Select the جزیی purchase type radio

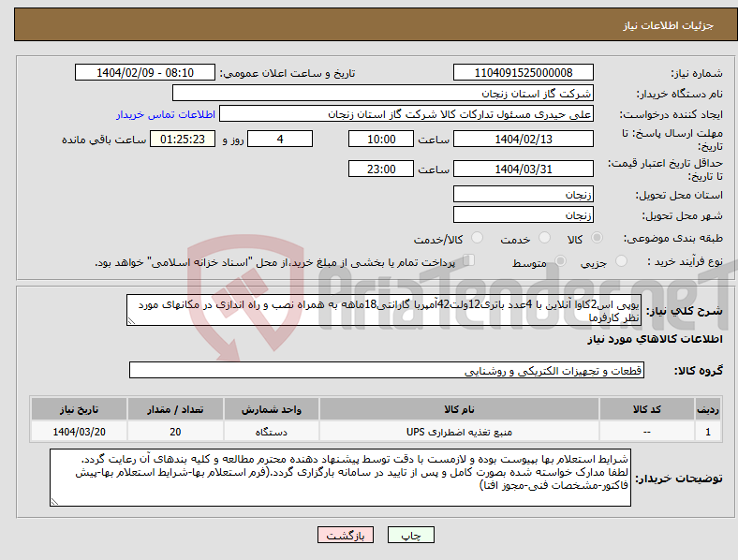pyautogui.click(x=621, y=260)
